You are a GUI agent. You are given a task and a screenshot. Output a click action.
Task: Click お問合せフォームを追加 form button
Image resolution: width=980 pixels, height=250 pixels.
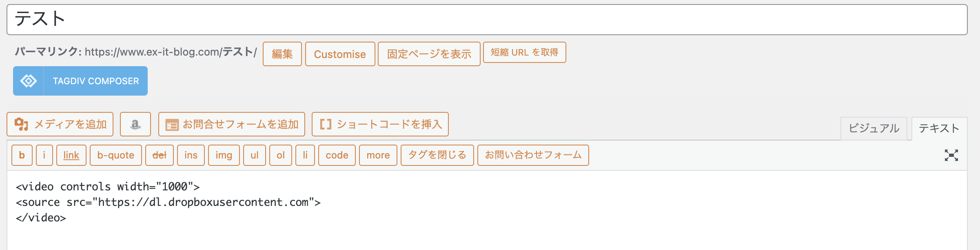232,124
